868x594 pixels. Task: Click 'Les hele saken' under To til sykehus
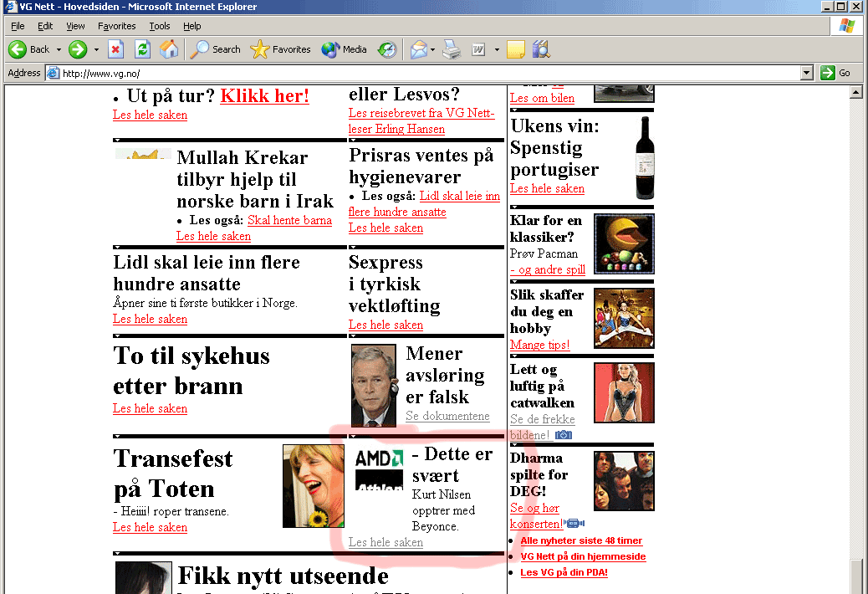tap(150, 408)
